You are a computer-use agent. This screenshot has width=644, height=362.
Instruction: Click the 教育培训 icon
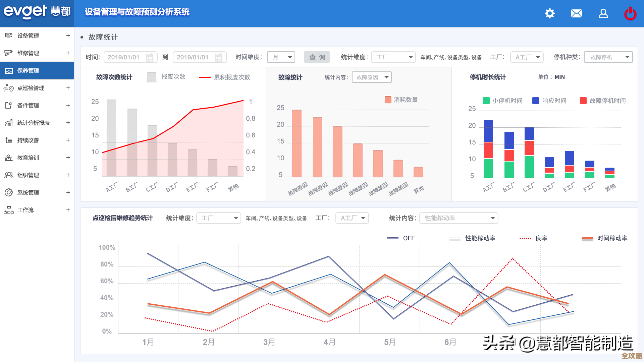click(x=9, y=158)
